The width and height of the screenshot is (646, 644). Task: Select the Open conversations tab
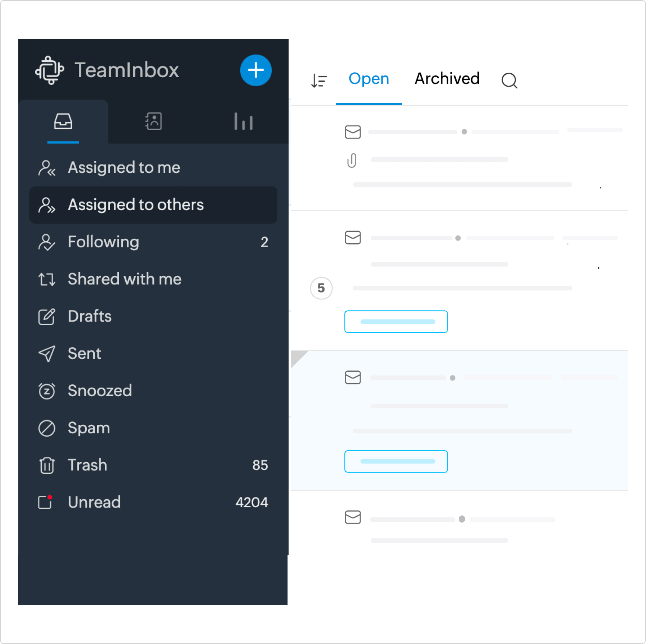(369, 79)
